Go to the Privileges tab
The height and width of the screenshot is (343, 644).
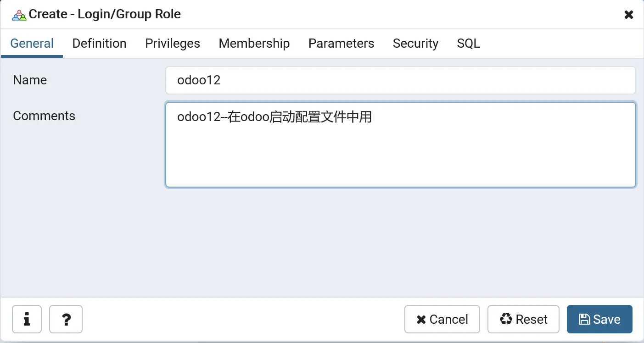[x=173, y=44]
